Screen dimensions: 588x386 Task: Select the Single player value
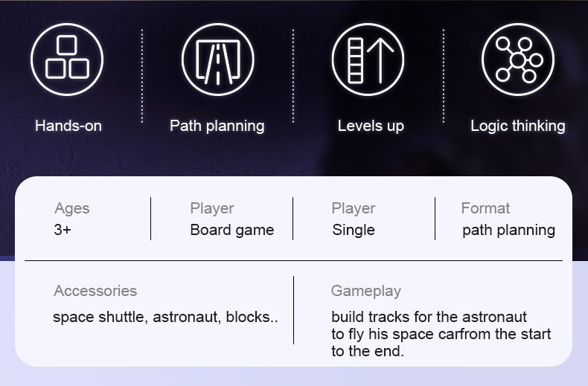click(353, 230)
